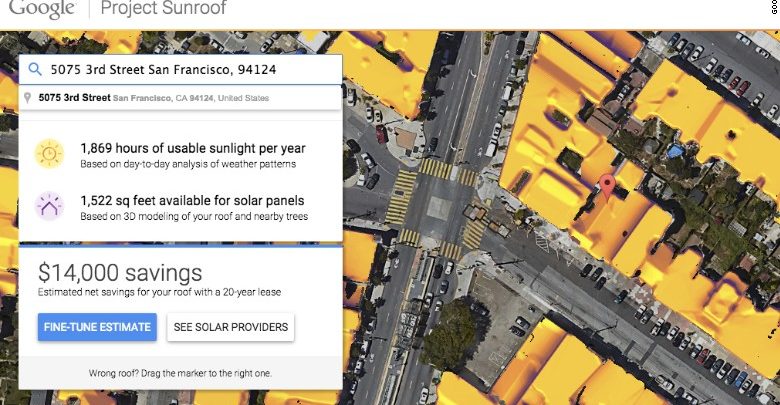The height and width of the screenshot is (405, 780).
Task: Click the Fine-Tune Estimate button
Action: tap(97, 327)
